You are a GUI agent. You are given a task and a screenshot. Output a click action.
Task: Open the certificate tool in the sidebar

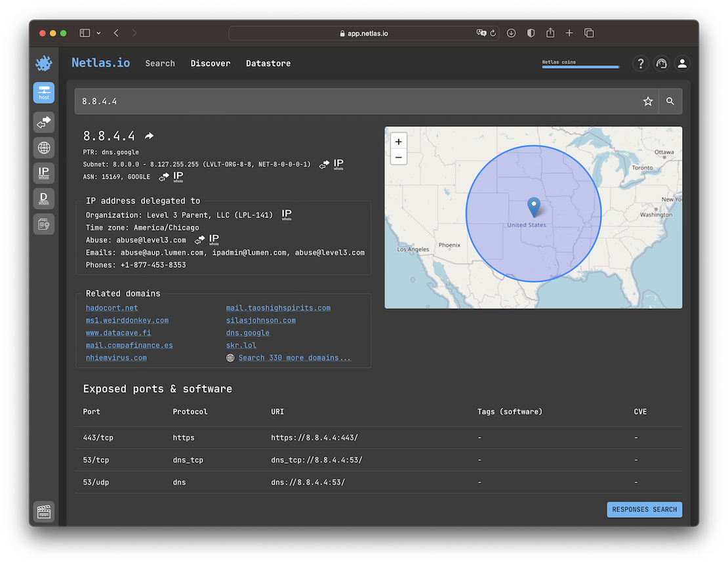tap(43, 224)
